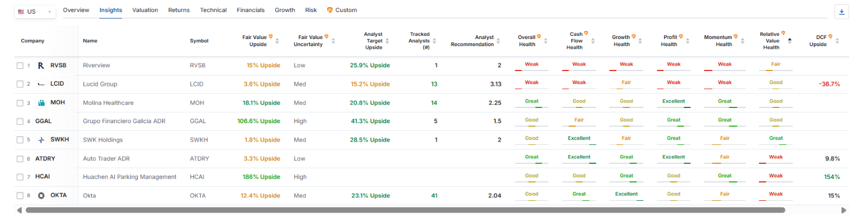Click Molina Healthcare logo icon

point(41,103)
